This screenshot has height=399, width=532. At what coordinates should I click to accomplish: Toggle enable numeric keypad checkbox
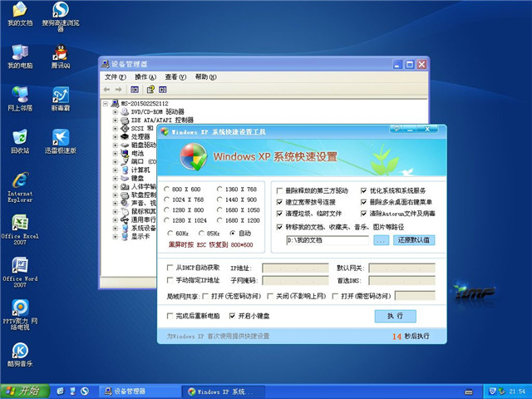tap(232, 316)
